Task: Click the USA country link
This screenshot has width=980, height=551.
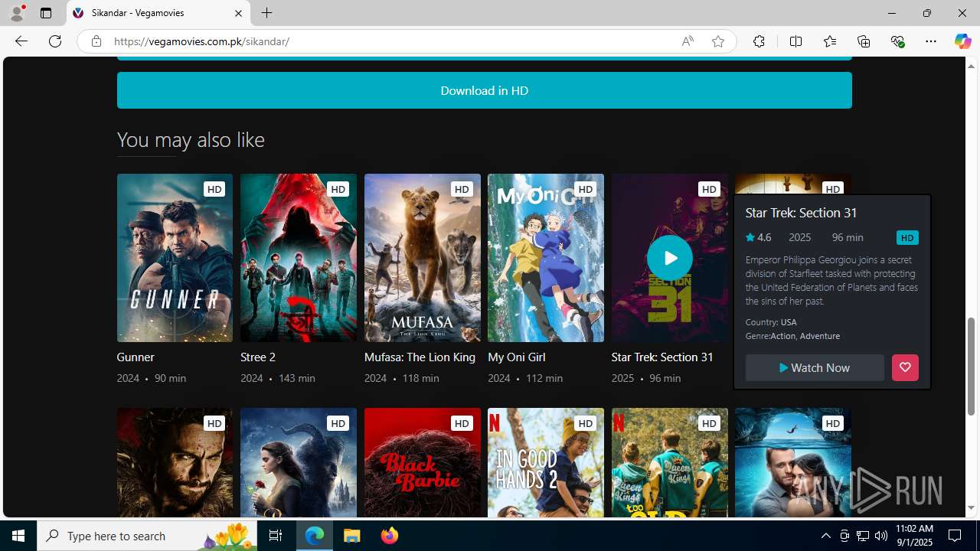Action: [x=789, y=322]
